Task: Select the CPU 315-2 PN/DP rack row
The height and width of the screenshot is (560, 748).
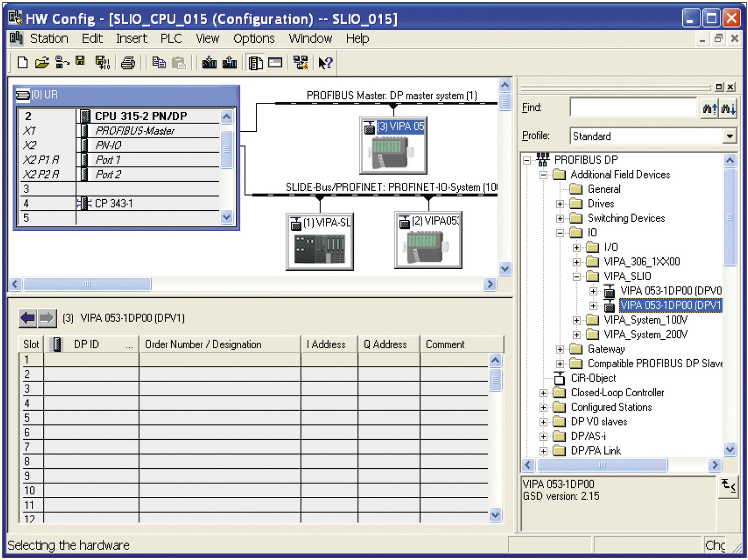Action: coord(119,116)
